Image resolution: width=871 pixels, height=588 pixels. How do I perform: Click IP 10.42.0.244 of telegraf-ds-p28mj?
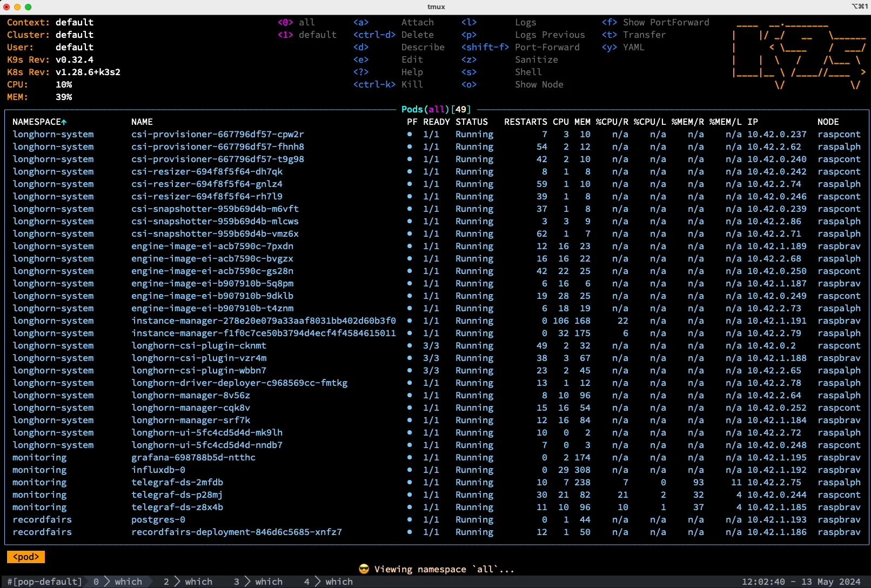[777, 495]
